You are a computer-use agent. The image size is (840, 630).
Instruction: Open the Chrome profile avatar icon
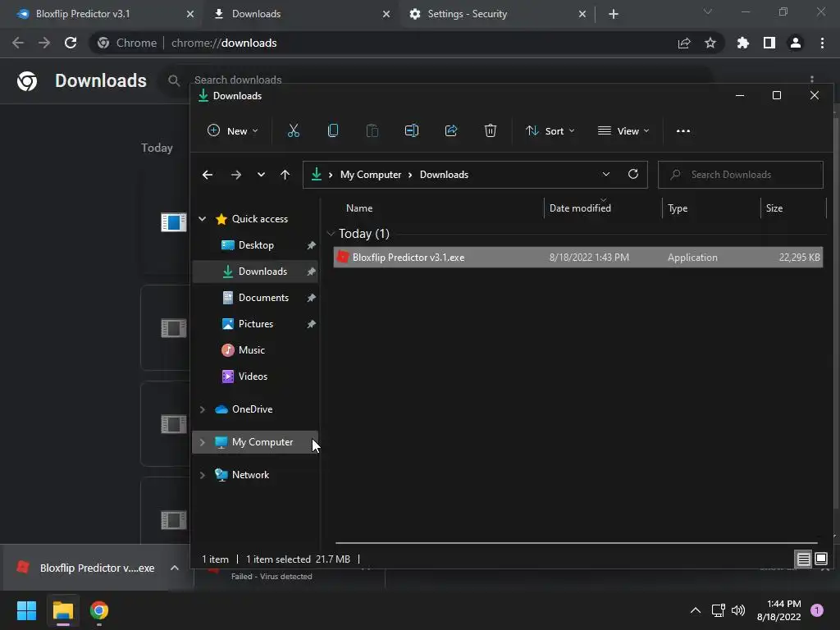pos(796,43)
